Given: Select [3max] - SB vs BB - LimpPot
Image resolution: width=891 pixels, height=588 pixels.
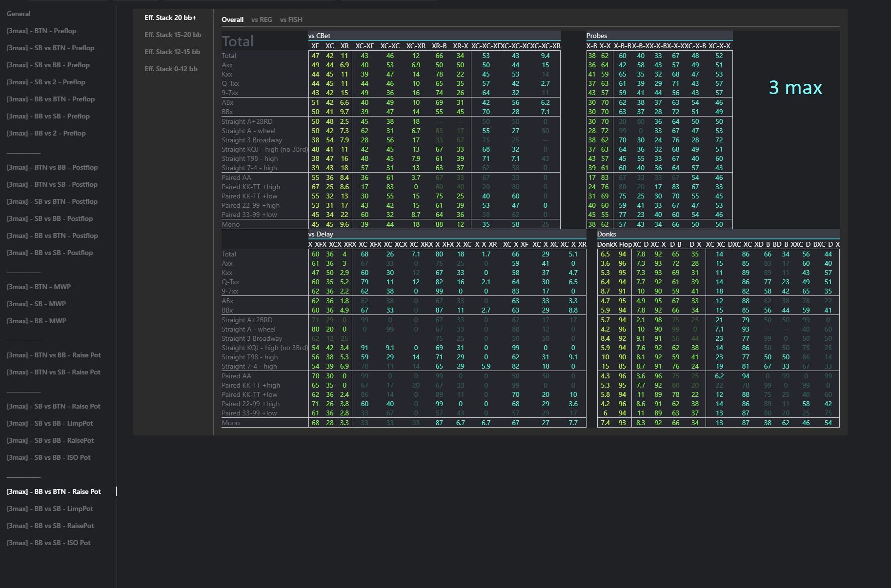Looking at the screenshot, I should (x=49, y=423).
